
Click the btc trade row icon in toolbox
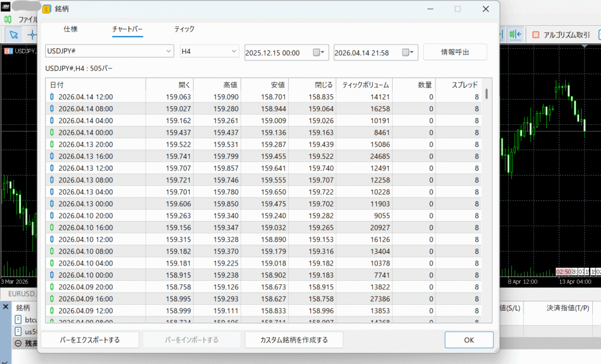(18, 319)
